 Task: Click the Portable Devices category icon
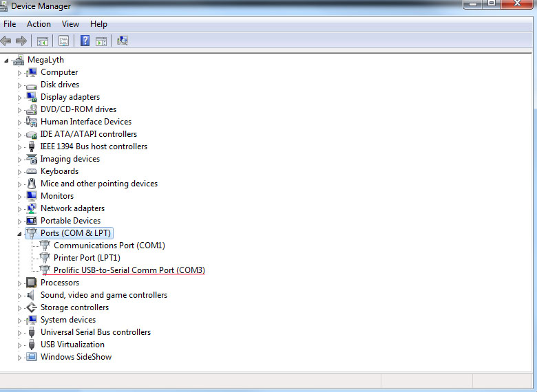coord(32,221)
